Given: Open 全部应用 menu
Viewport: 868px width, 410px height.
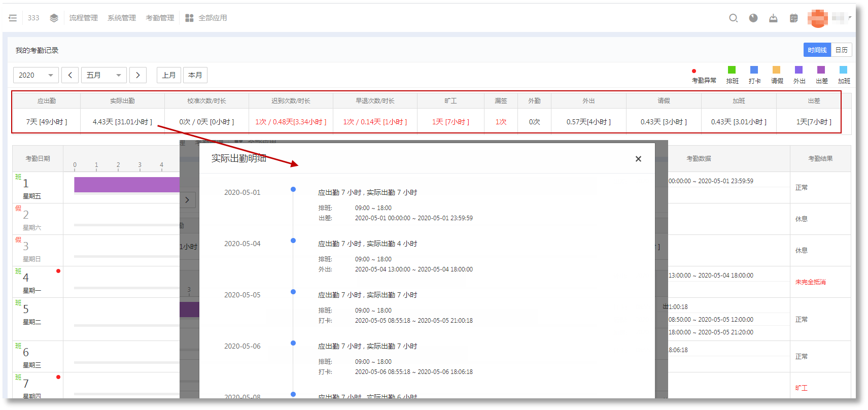Looking at the screenshot, I should (213, 18).
